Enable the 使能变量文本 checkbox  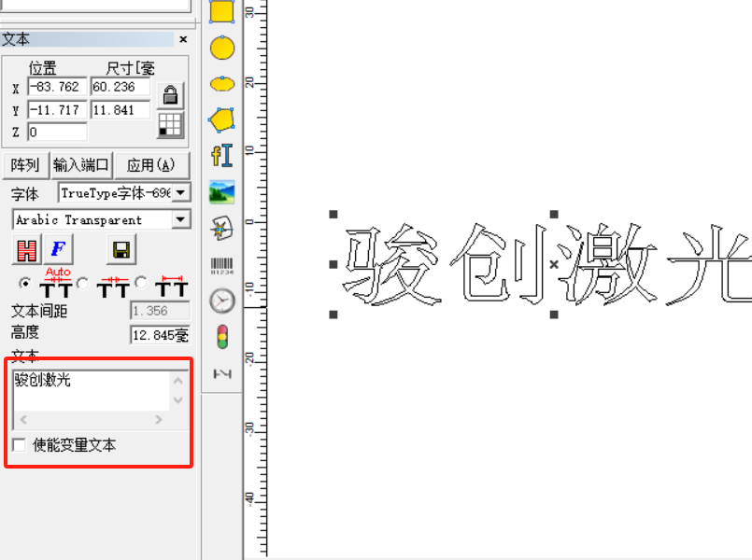20,445
